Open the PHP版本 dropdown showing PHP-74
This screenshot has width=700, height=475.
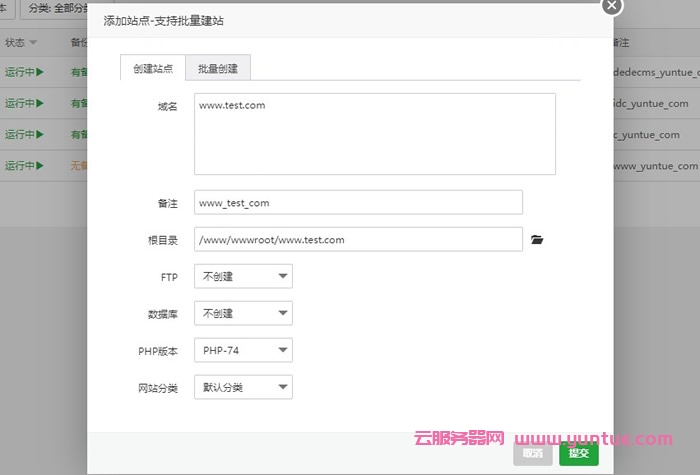[243, 350]
